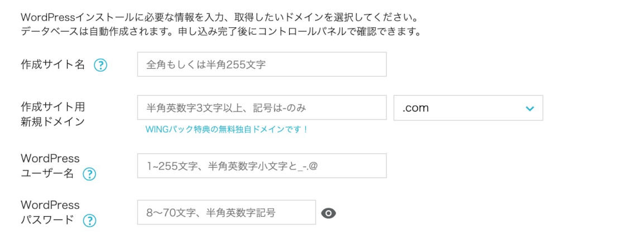Focus the new domain name input field
Image resolution: width=644 pixels, height=238 pixels.
[262, 108]
